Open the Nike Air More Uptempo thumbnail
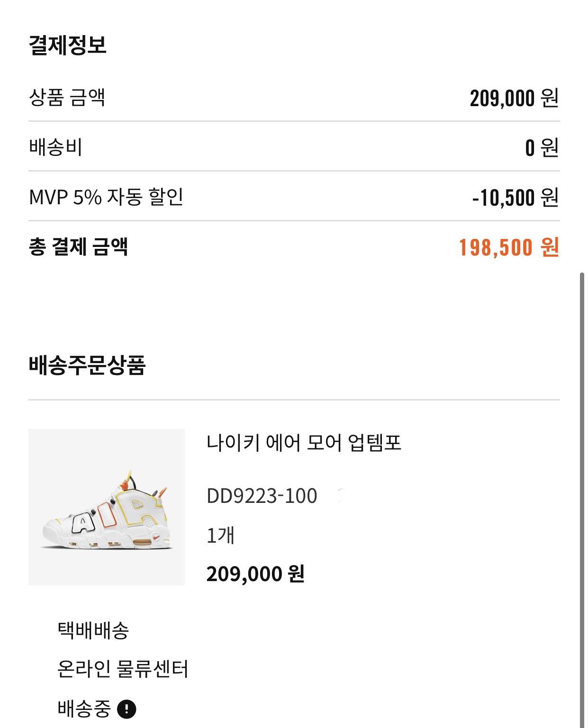This screenshot has height=728, width=588. (107, 507)
